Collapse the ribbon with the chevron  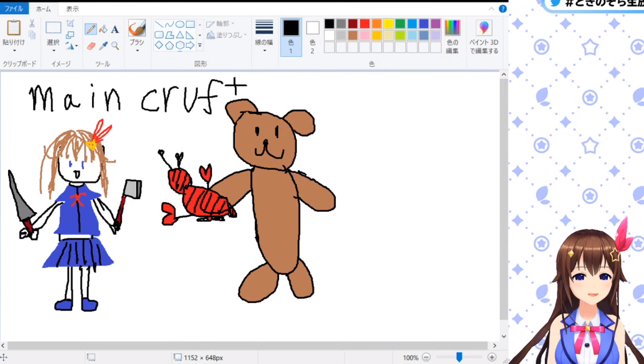[x=492, y=9]
